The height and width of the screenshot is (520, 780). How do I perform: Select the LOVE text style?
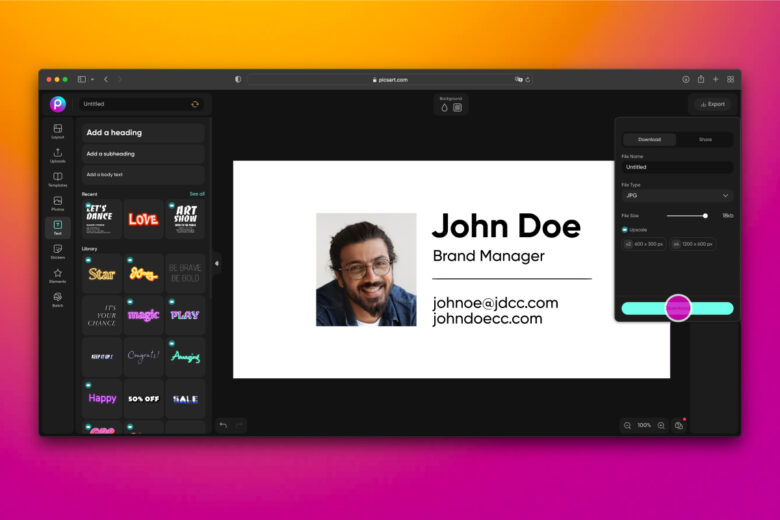pyautogui.click(x=143, y=219)
